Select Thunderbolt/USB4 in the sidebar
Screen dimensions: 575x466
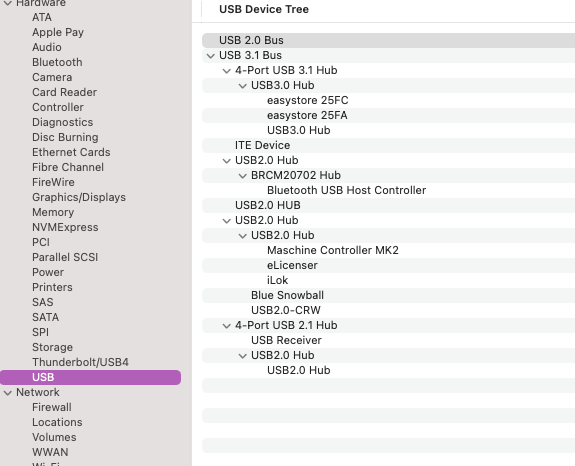pyautogui.click(x=80, y=363)
